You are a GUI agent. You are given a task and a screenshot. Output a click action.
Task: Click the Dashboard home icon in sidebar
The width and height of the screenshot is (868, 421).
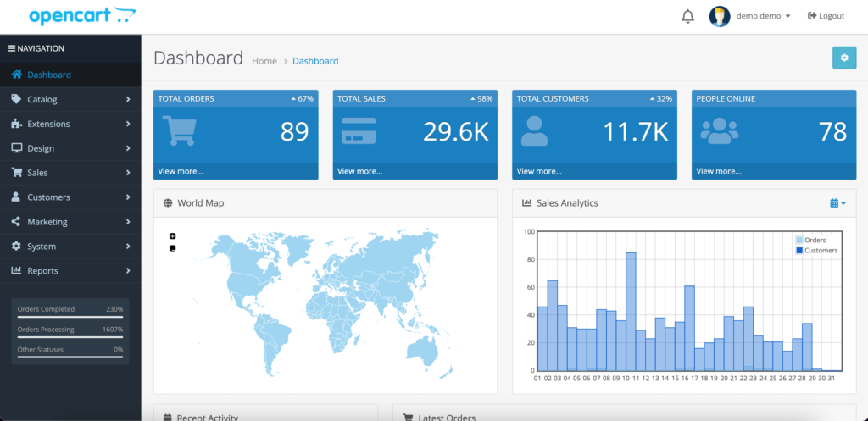(17, 75)
